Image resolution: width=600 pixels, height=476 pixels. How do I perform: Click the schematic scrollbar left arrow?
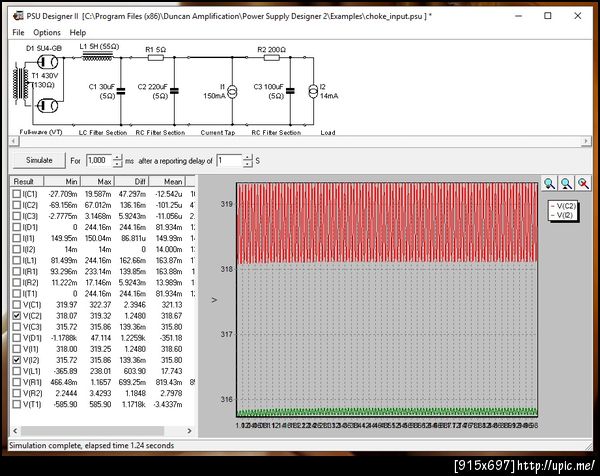click(14, 141)
